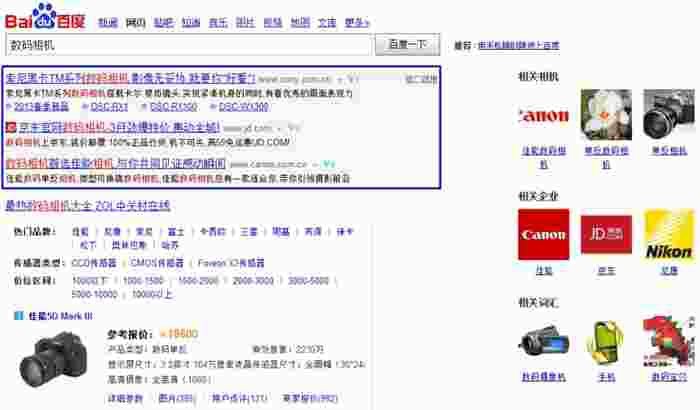This screenshot has width=700, height=410.
Task: Choose the 3000-5000 price range
Action: (x=308, y=281)
